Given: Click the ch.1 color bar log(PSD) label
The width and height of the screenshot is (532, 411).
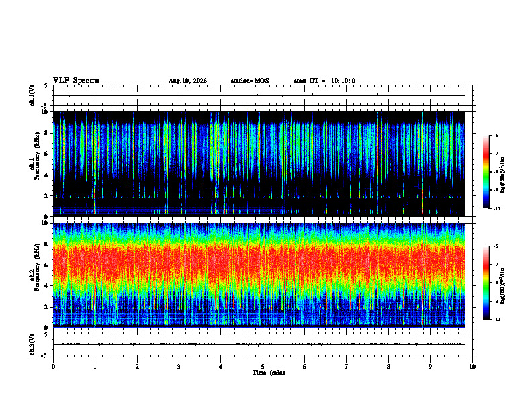Looking at the screenshot, I should point(503,175).
